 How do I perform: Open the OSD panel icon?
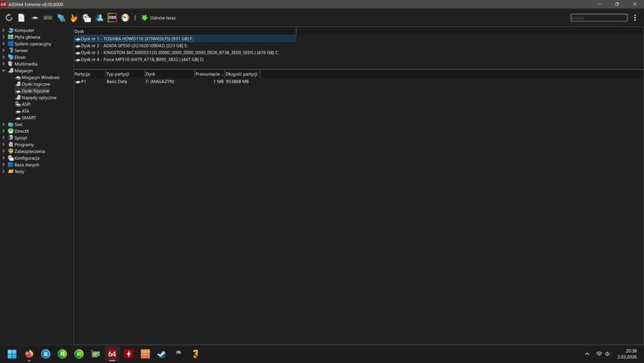(112, 18)
